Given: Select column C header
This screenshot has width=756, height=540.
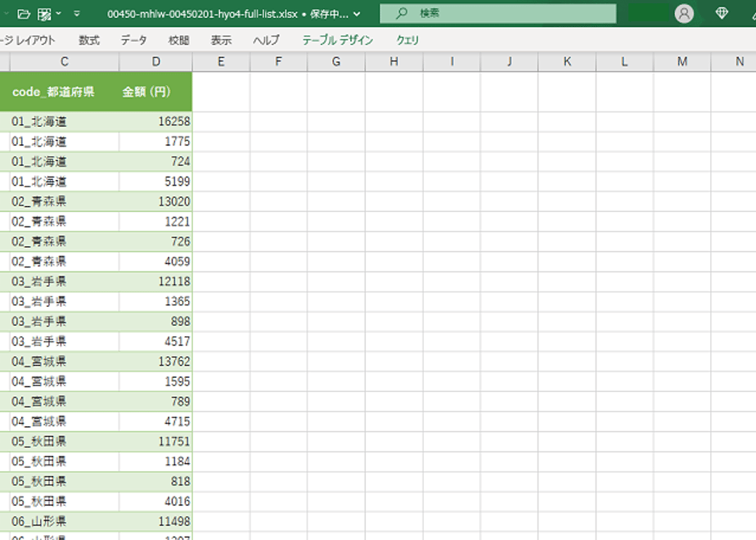Looking at the screenshot, I should (64, 61).
